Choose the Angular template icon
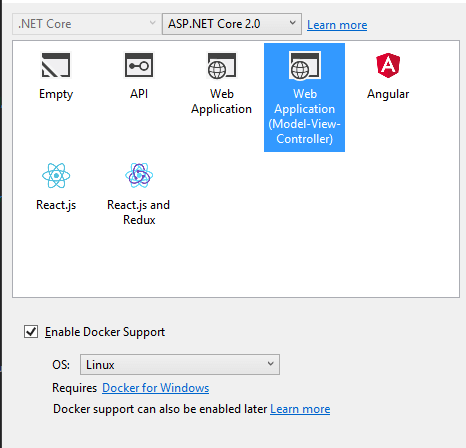The width and height of the screenshot is (466, 448). [388, 65]
